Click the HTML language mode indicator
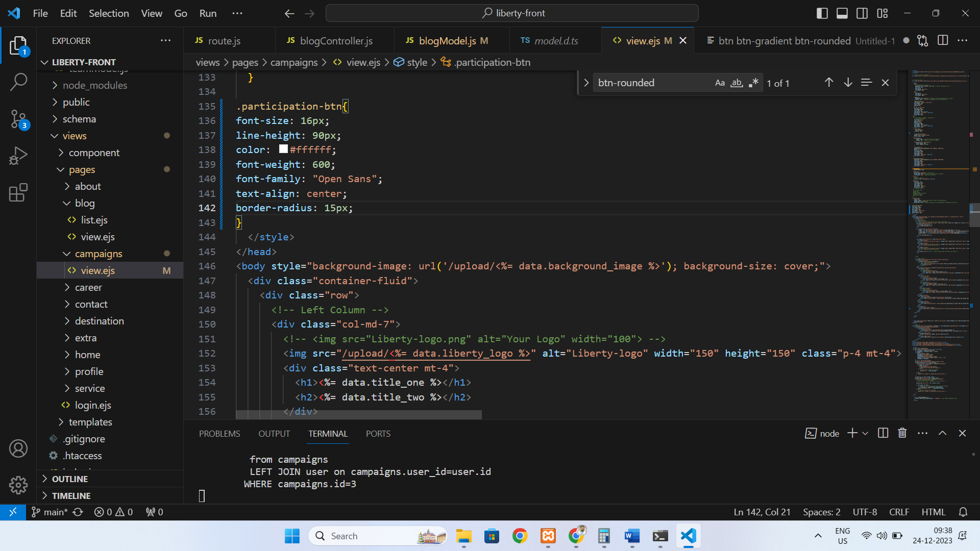980x551 pixels. tap(933, 512)
